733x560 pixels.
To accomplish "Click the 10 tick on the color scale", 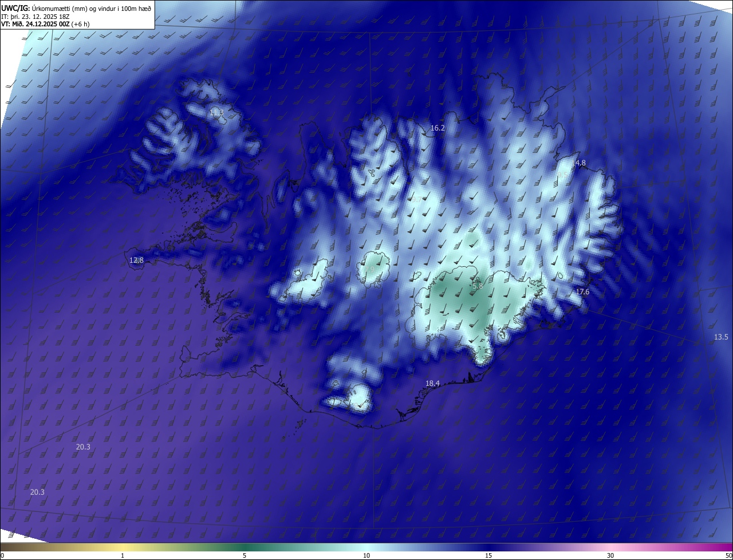I will pyautogui.click(x=366, y=555).
